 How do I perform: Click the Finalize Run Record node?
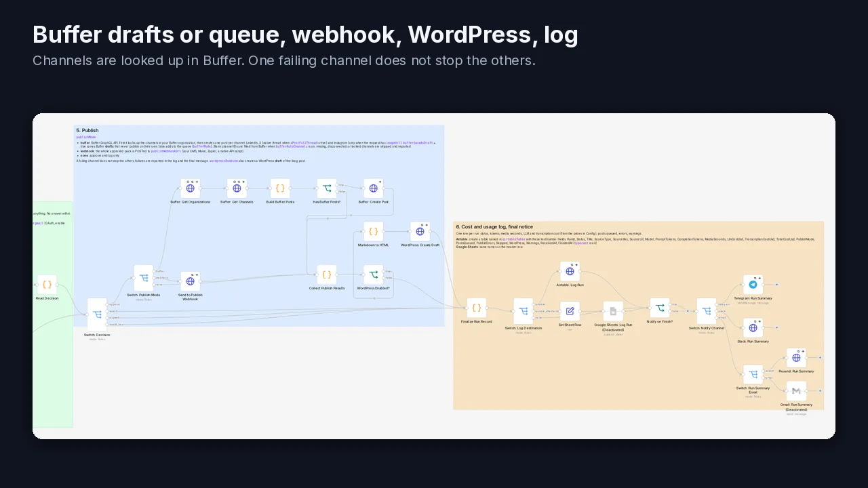[477, 308]
